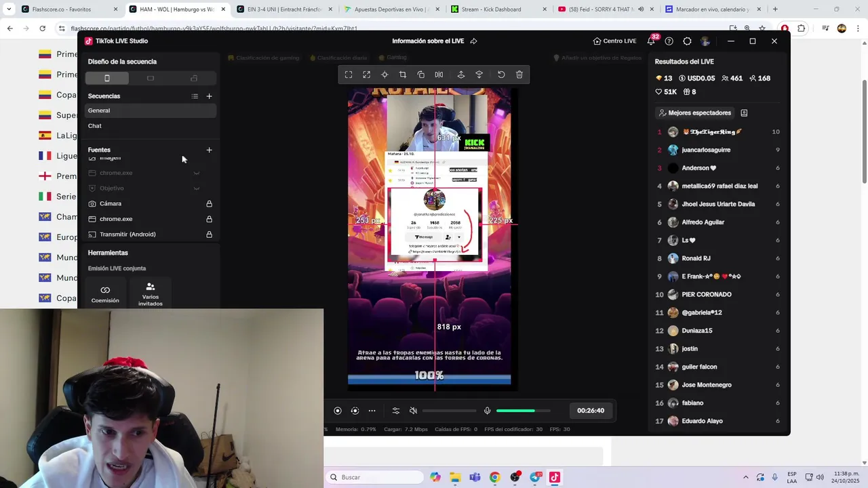The height and width of the screenshot is (488, 868).
Task: Open the Coemisión tool
Action: (105, 294)
